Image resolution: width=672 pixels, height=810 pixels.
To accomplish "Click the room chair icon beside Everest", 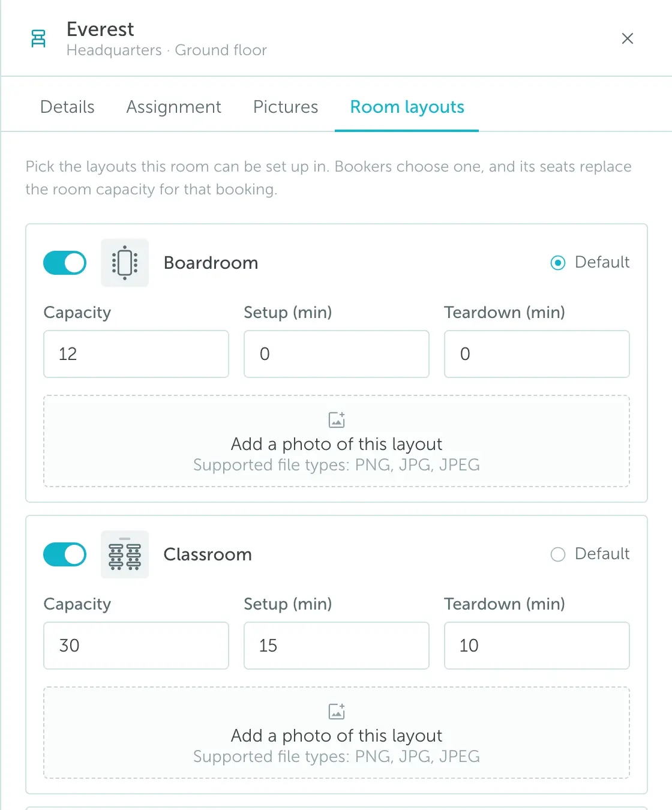I will [x=38, y=38].
